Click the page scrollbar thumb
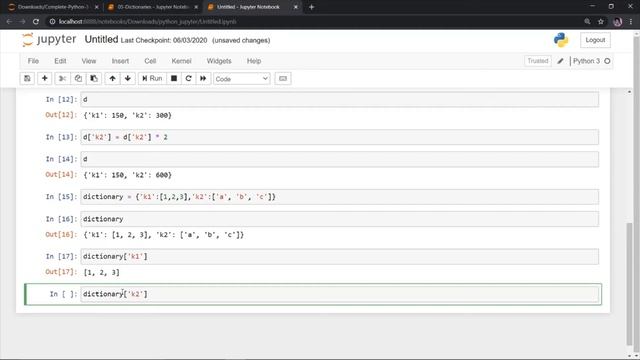The width and height of the screenshot is (640, 360). (x=629, y=284)
